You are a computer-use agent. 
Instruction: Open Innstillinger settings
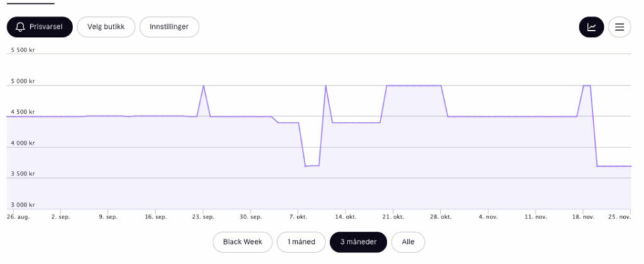(x=169, y=27)
